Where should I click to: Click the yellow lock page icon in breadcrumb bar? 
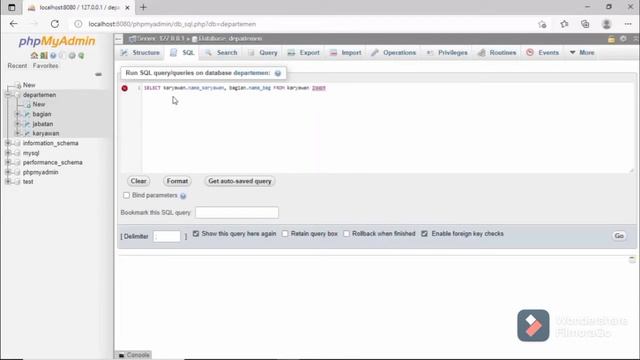pos(611,39)
